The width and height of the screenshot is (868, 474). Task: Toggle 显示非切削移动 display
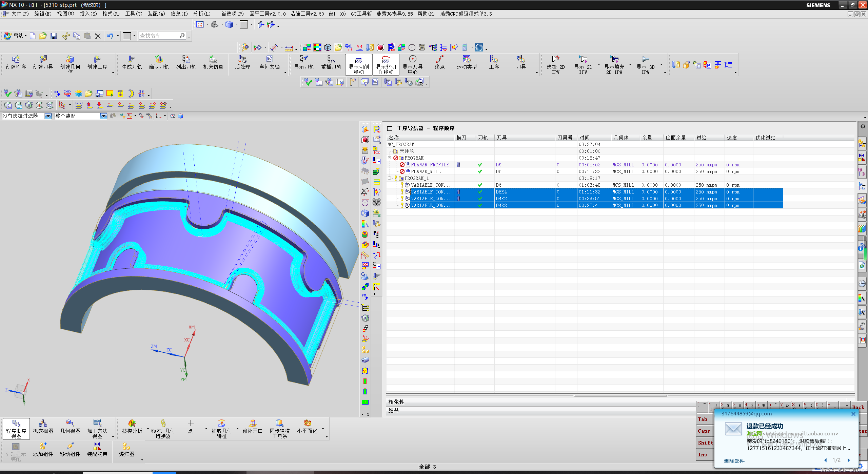(386, 64)
